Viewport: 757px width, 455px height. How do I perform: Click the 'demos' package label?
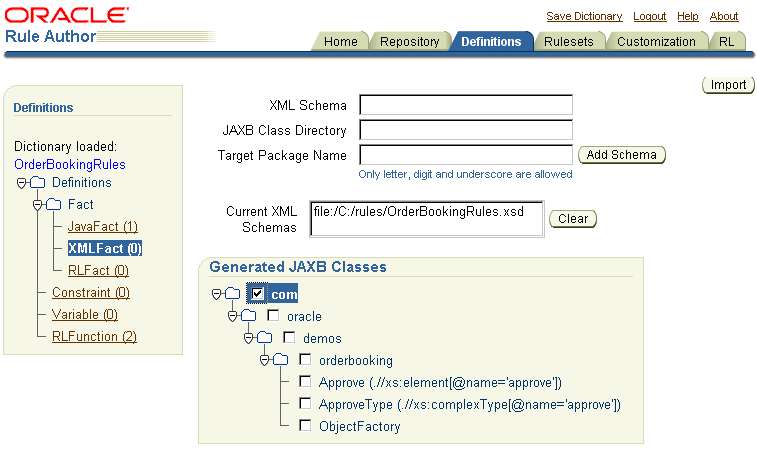(x=322, y=338)
